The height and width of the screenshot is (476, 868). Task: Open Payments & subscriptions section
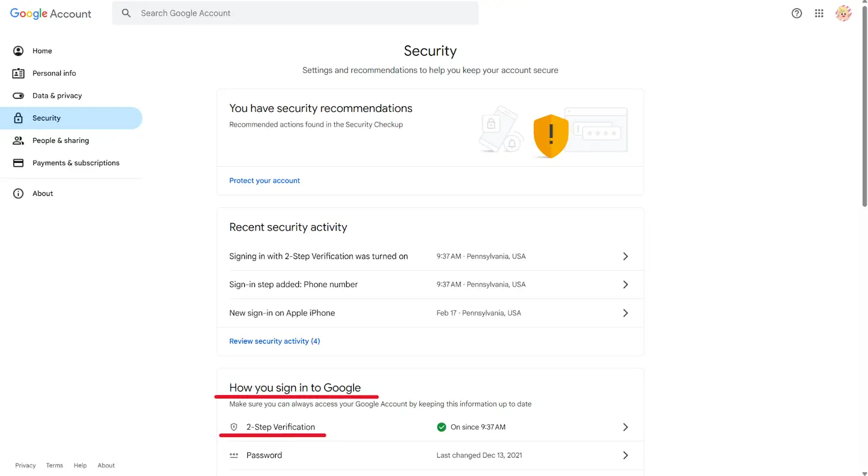point(71,163)
